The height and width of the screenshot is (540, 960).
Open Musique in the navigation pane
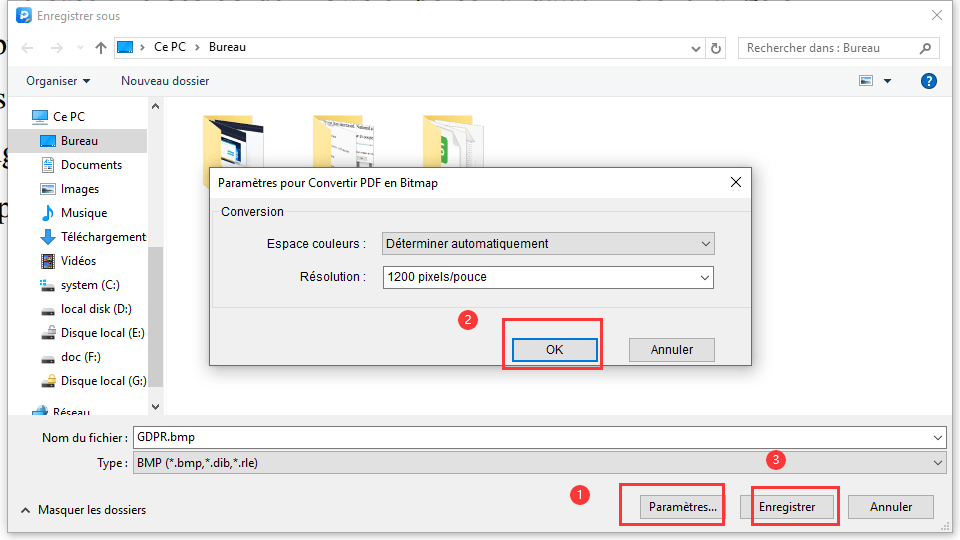click(x=84, y=213)
